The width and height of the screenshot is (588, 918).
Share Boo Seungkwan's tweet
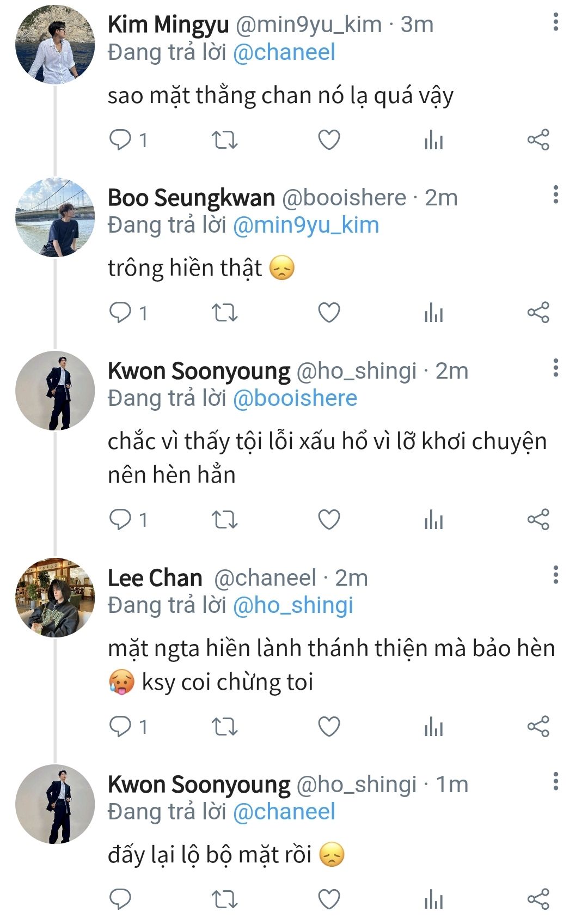point(538,313)
